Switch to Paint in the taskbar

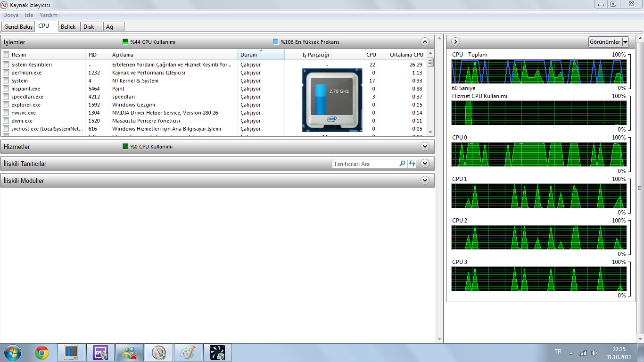(188, 353)
